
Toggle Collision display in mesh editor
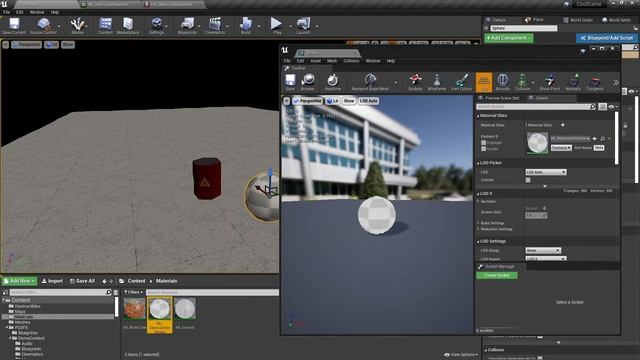point(522,82)
